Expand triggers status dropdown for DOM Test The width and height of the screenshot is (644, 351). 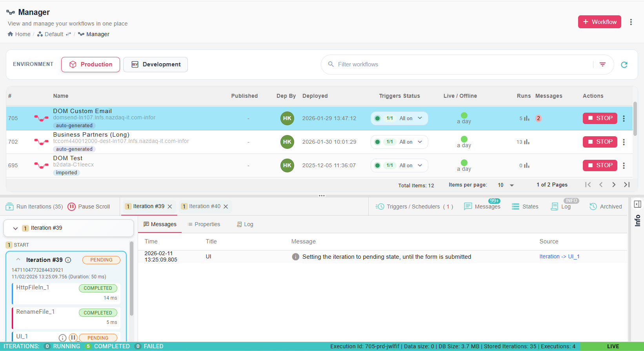click(x=420, y=165)
